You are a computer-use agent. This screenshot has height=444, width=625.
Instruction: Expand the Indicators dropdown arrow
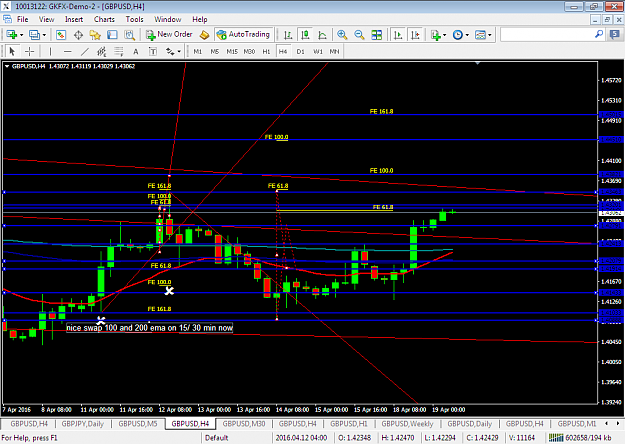pyautogui.click(x=444, y=35)
